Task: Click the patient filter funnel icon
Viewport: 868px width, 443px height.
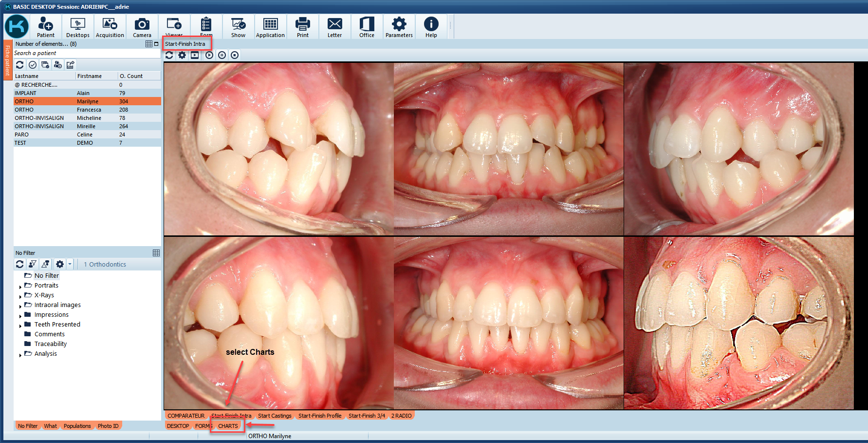Action: pyautogui.click(x=33, y=264)
